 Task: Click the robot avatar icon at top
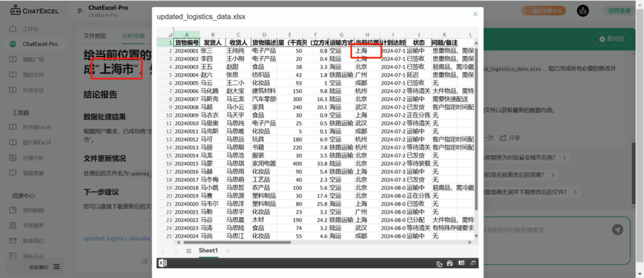[x=583, y=11]
